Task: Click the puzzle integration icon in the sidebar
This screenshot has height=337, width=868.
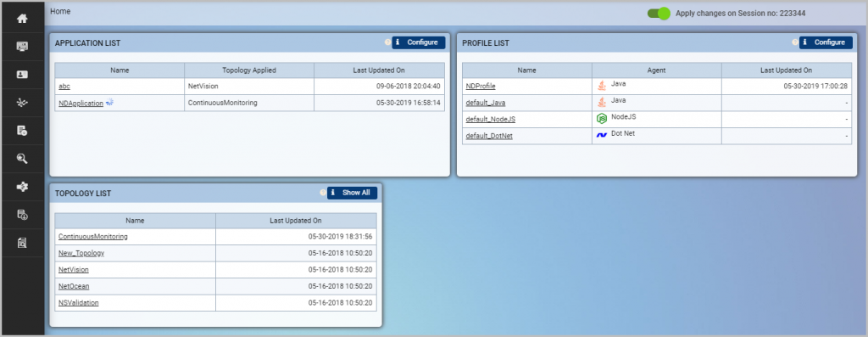Action: (22, 187)
